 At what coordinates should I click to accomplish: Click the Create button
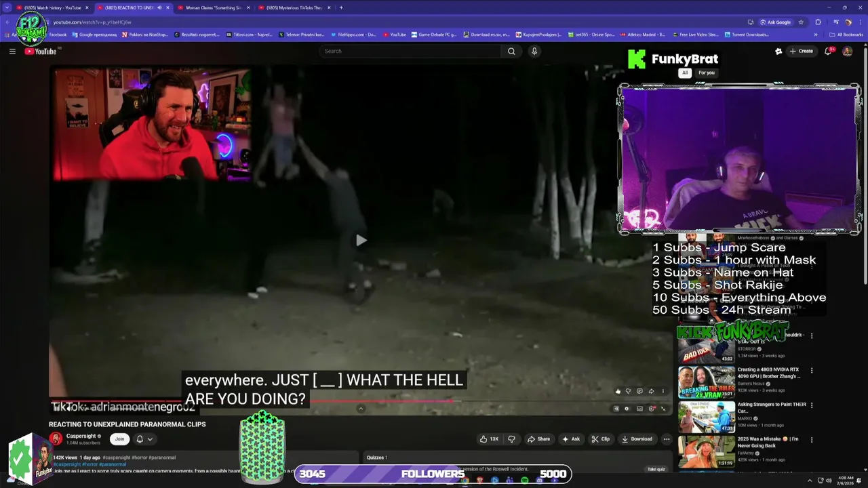(x=801, y=51)
